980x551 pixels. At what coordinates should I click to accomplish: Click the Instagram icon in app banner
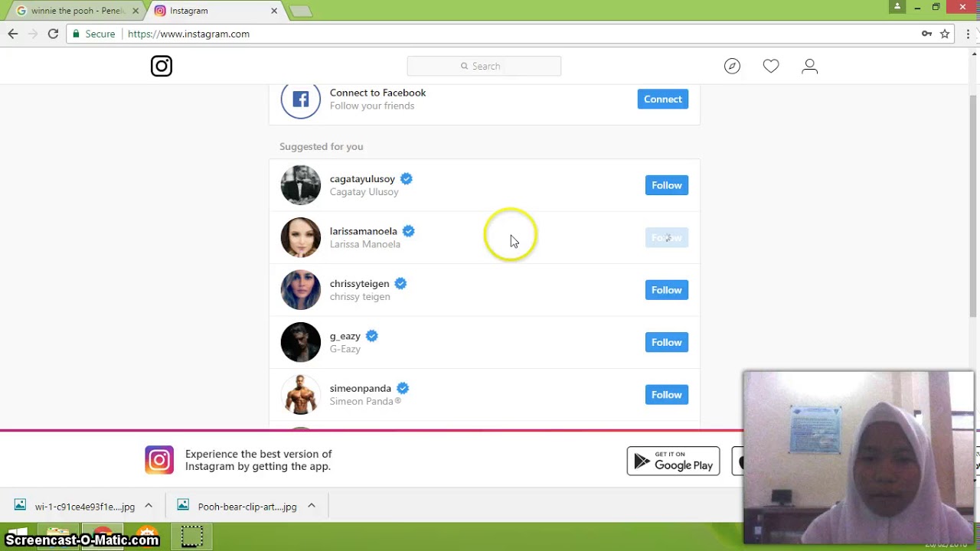[159, 460]
